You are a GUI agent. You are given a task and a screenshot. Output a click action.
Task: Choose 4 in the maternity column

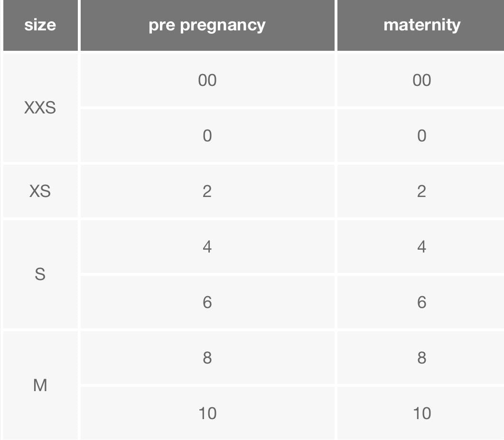(x=421, y=247)
